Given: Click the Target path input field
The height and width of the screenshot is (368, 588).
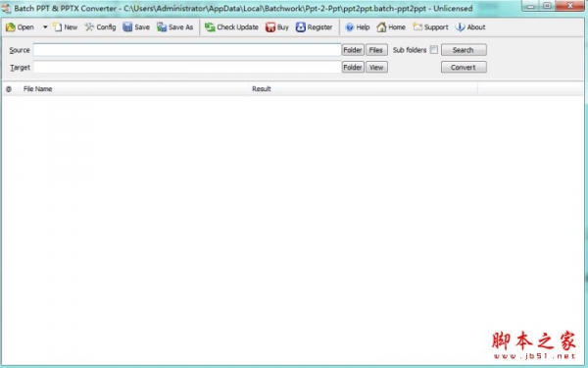Looking at the screenshot, I should point(187,67).
